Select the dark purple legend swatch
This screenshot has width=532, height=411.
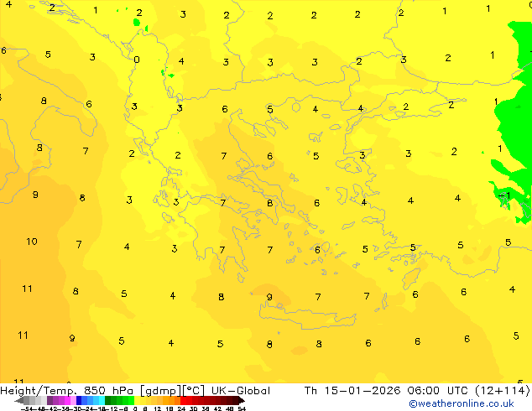pos(50,400)
